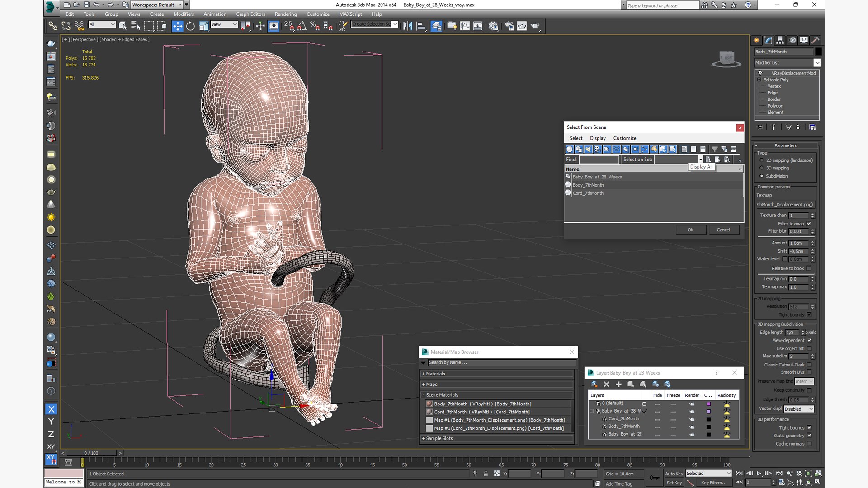Click the Play Animation button
Viewport: 868px width, 488px height.
pyautogui.click(x=759, y=473)
